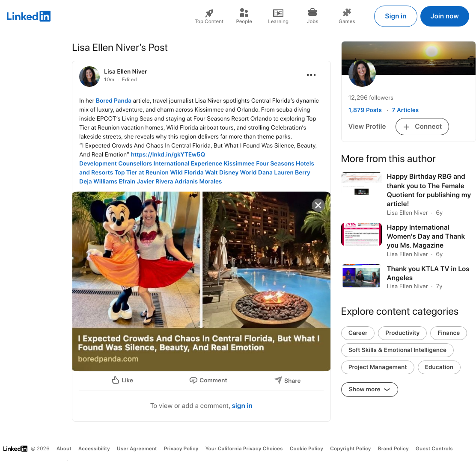
Task: Open the Accessibility footer link
Action: coord(94,449)
